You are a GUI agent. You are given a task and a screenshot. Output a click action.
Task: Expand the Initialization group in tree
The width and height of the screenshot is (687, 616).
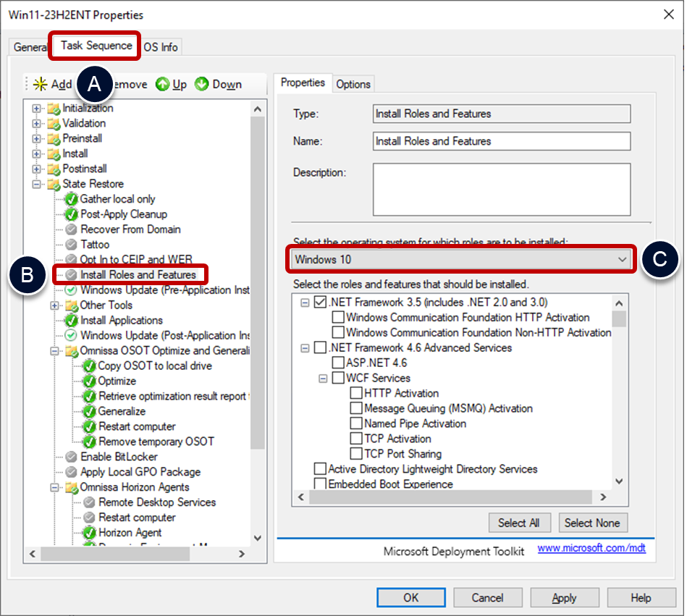pos(36,109)
